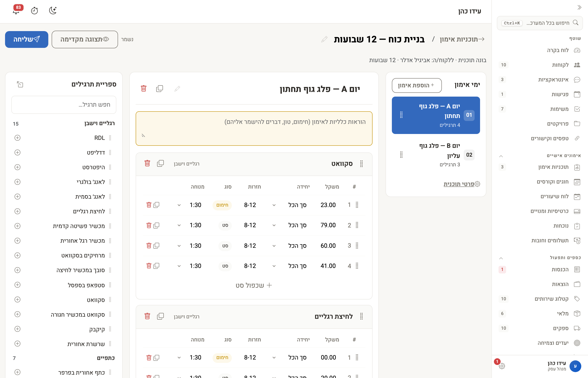Open the timer clock icon

pos(34,10)
